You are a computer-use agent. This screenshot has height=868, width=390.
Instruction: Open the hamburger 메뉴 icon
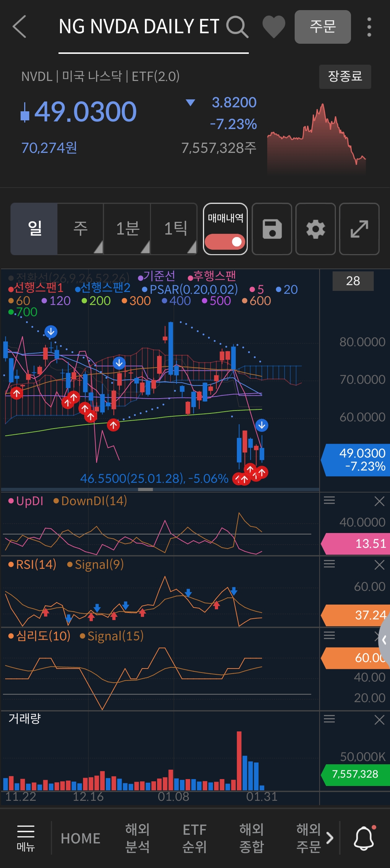point(26,838)
